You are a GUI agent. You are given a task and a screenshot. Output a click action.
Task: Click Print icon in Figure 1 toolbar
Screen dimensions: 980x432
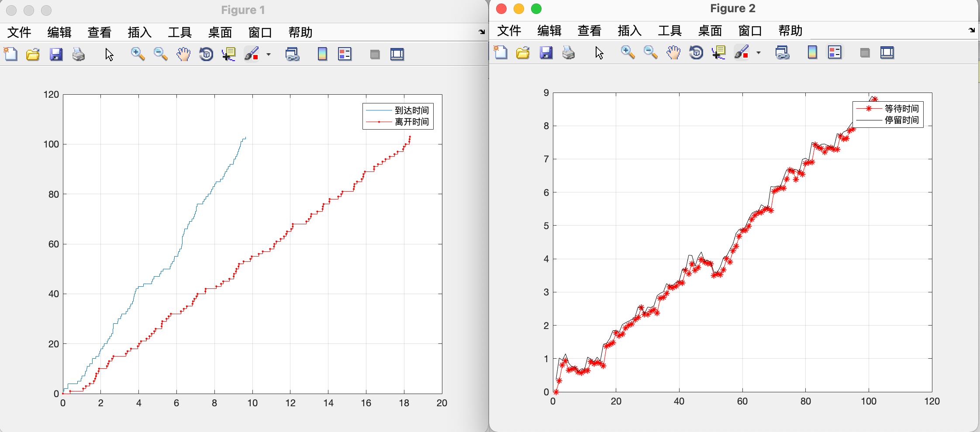click(x=79, y=54)
